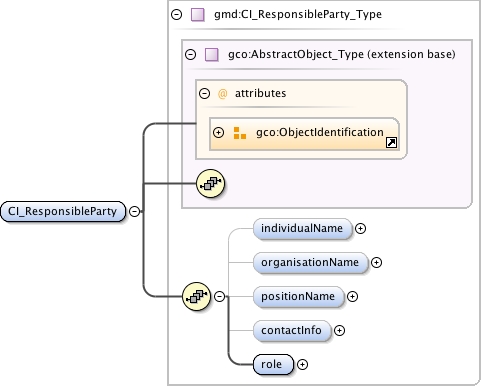Collapse the CI_ResponsibleParty element children

(x=134, y=211)
